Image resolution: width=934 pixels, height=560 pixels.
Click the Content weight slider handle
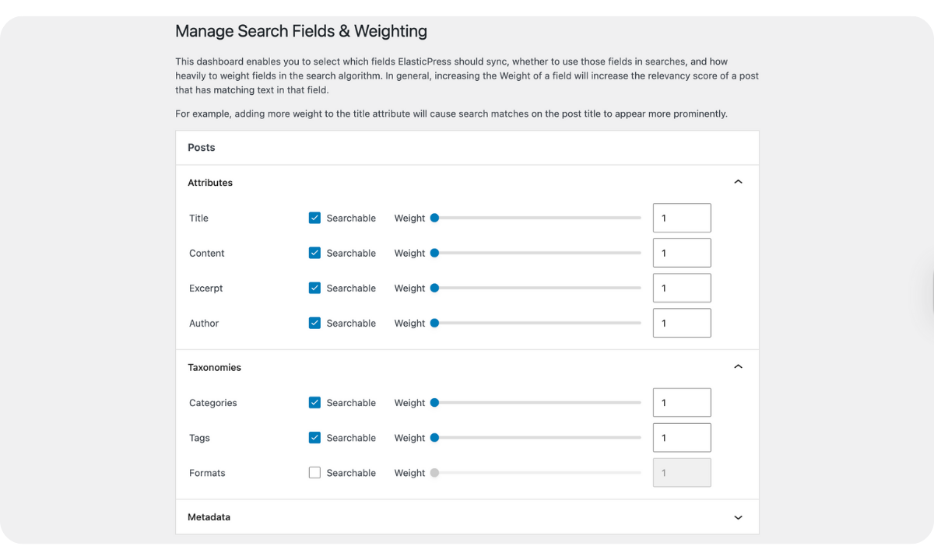pyautogui.click(x=434, y=253)
